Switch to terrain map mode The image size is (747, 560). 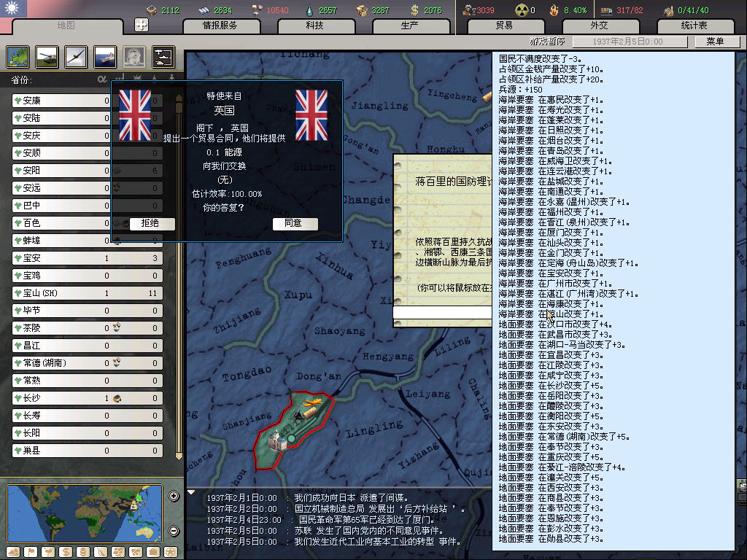tap(12, 551)
